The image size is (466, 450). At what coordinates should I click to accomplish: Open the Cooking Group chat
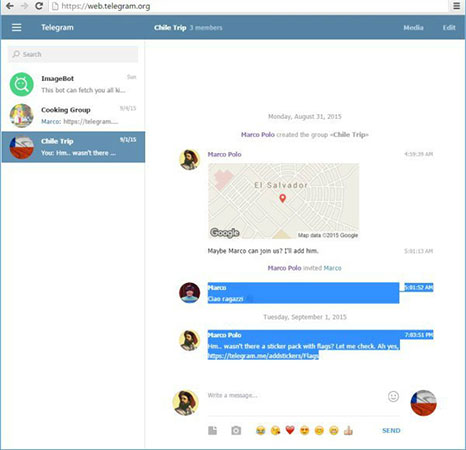pyautogui.click(x=73, y=116)
